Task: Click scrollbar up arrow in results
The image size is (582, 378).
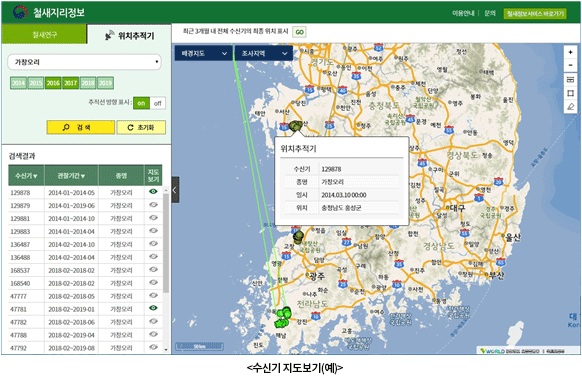Action: 166,190
